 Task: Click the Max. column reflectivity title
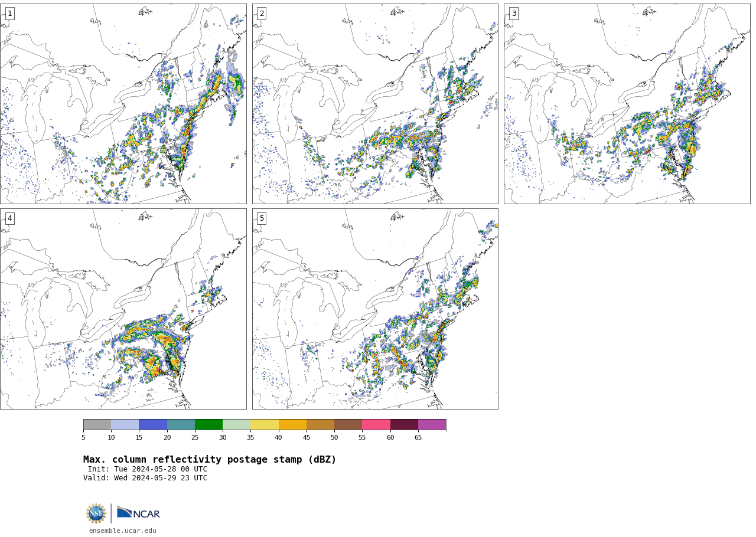[210, 460]
